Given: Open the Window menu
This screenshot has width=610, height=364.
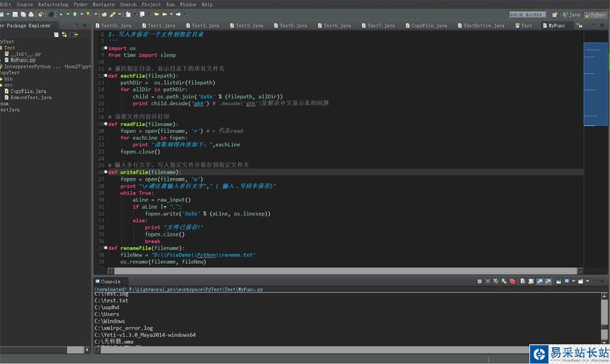Looking at the screenshot, I should [x=188, y=4].
